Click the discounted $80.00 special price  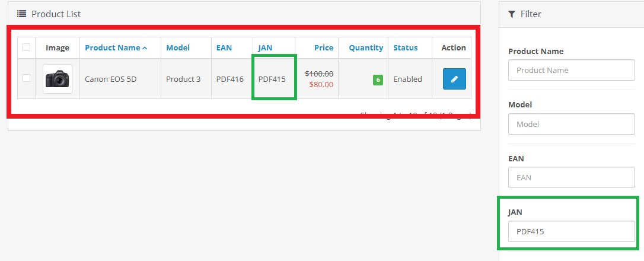tap(321, 84)
